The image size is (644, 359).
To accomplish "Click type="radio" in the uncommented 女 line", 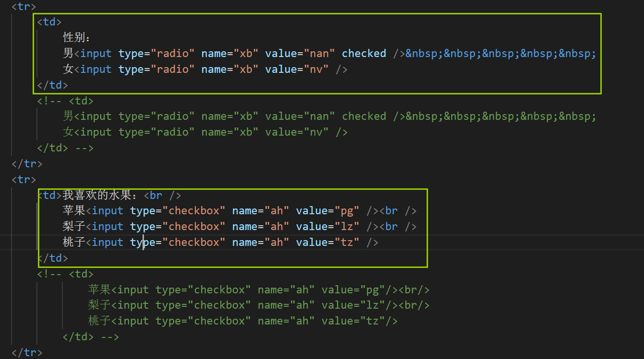I will pyautogui.click(x=156, y=69).
